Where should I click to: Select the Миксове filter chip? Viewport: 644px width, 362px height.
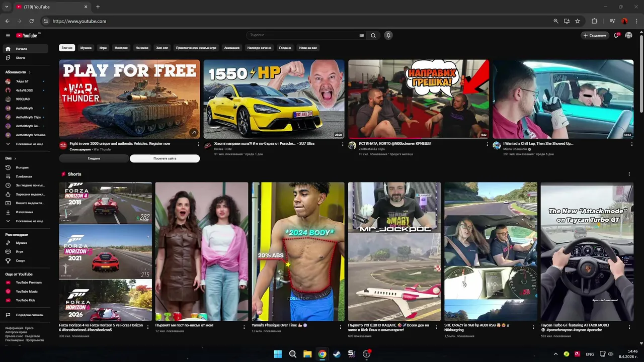(x=121, y=48)
